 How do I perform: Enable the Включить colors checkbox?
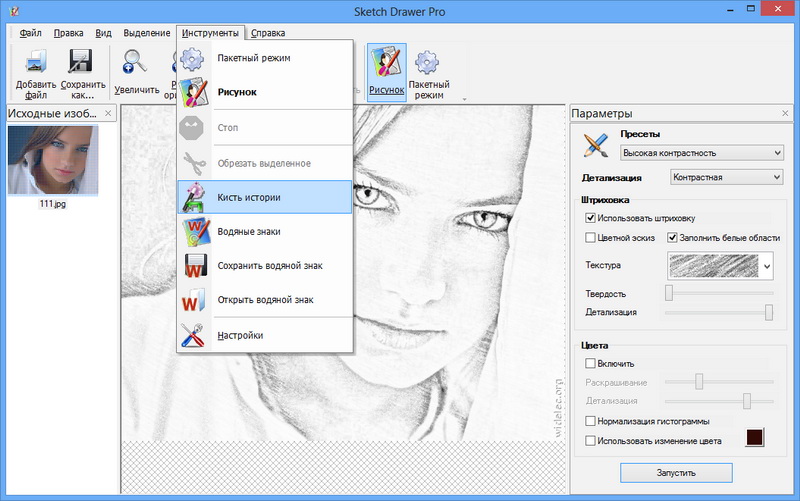click(590, 363)
